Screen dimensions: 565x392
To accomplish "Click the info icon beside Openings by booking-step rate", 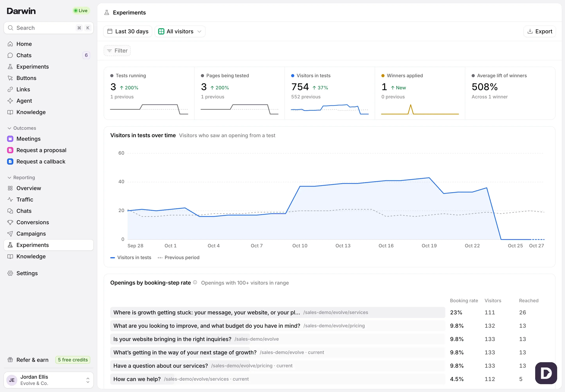I will pyautogui.click(x=195, y=282).
